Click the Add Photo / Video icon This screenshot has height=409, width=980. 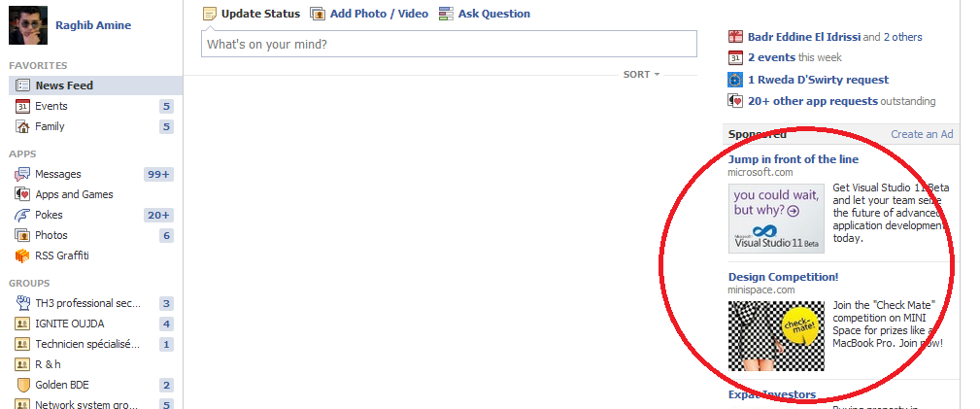point(319,14)
